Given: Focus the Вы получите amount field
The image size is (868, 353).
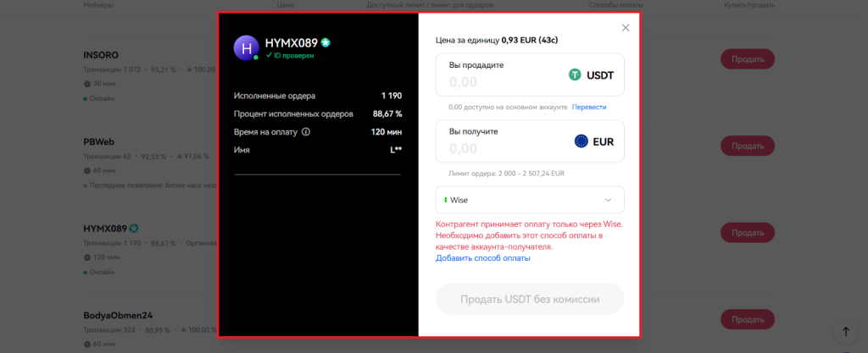Looking at the screenshot, I should click(500, 148).
